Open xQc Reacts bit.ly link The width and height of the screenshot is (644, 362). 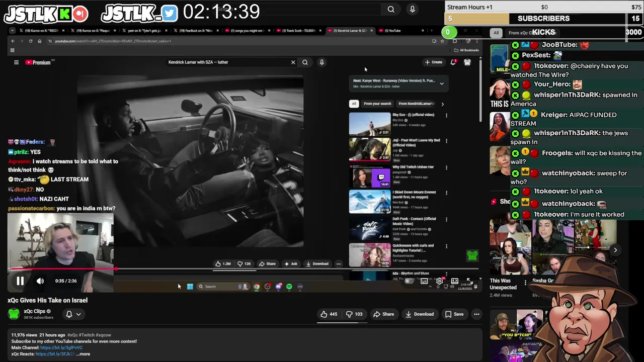(55, 354)
